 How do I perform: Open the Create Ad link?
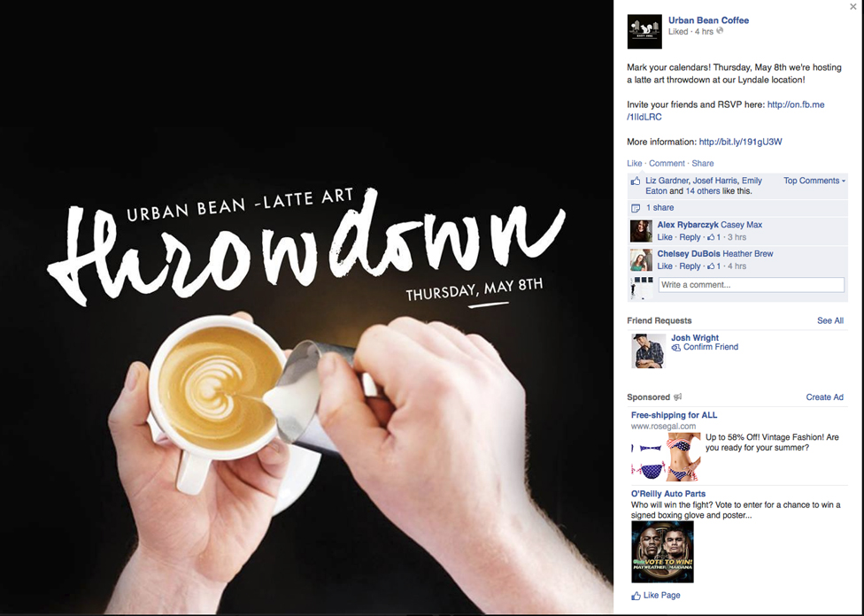(x=824, y=397)
